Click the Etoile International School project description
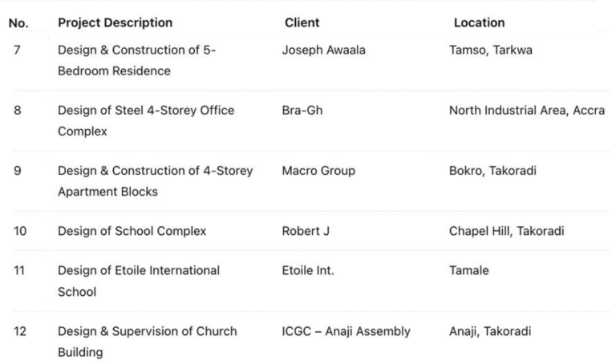616x364 pixels. [139, 281]
